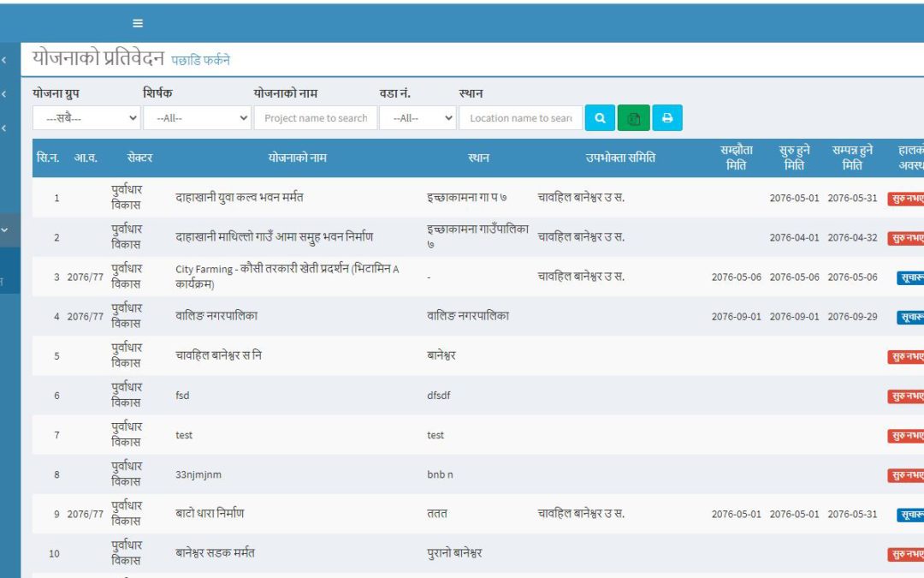
Task: Click the blue print icon
Action: pyautogui.click(x=666, y=117)
